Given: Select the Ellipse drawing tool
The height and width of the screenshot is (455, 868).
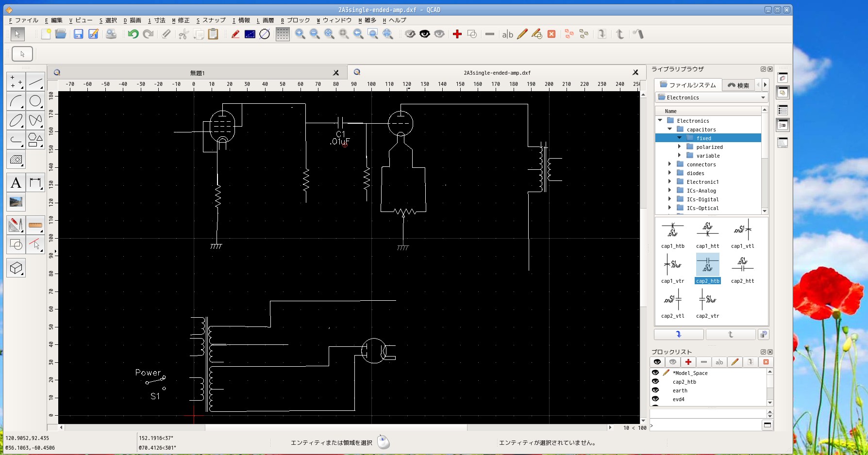Looking at the screenshot, I should pyautogui.click(x=16, y=120).
